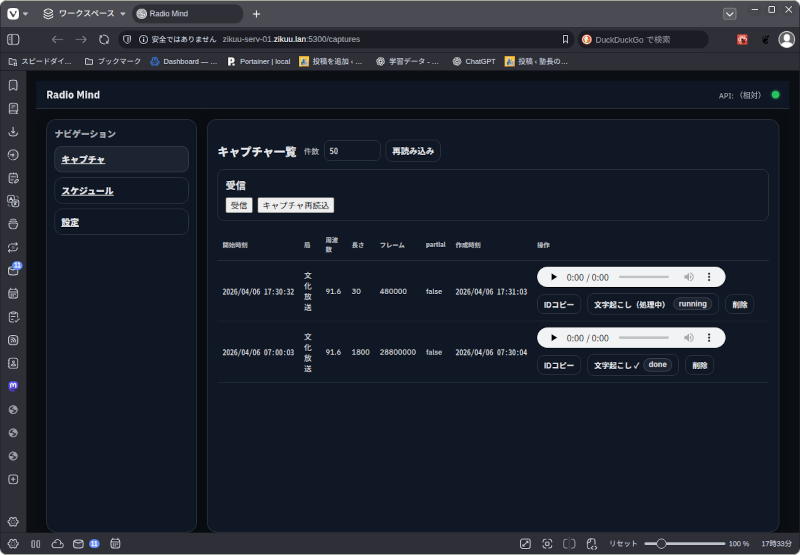Viewport: 800px width, 555px height.
Task: Open the スケジュール navigation item
Action: click(121, 190)
